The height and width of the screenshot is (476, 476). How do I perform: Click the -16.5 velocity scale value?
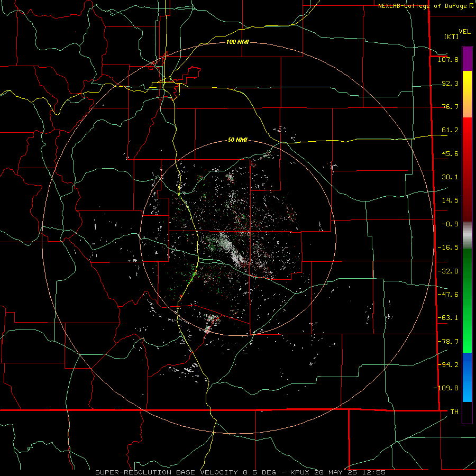coord(448,248)
